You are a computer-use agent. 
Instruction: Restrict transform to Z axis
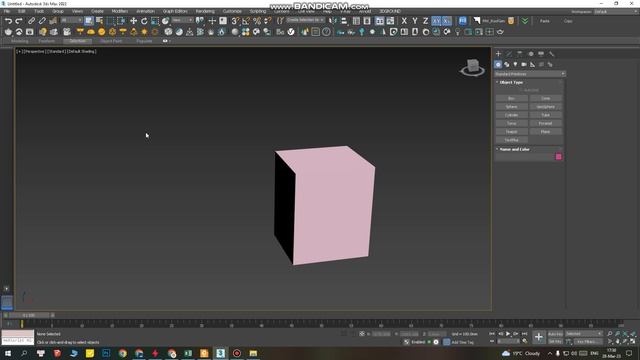(x=425, y=21)
